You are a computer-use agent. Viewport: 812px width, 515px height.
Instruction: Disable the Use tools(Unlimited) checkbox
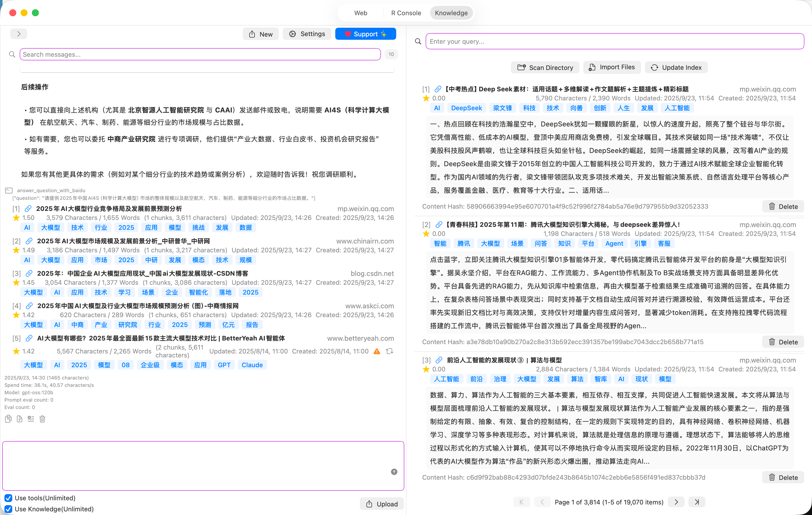coord(8,498)
